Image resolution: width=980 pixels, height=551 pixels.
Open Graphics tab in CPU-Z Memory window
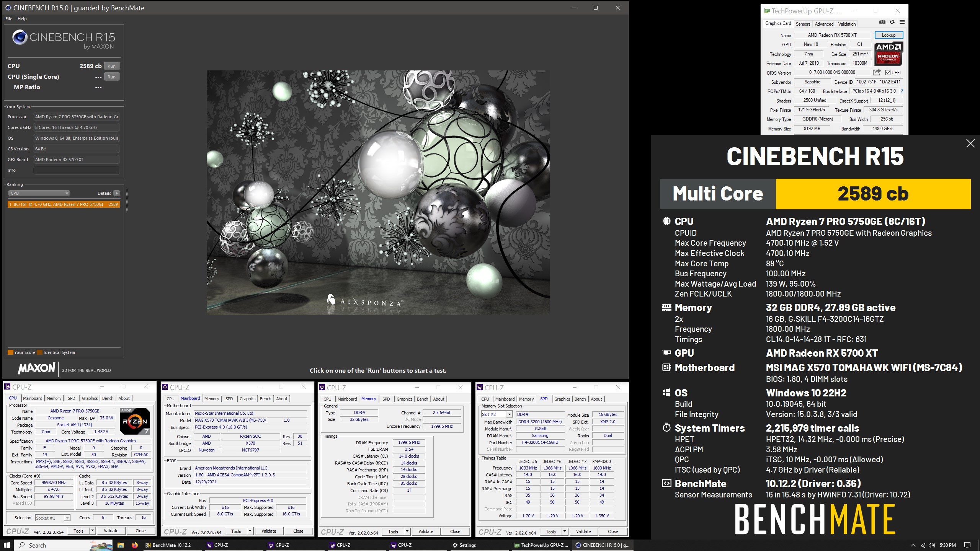point(404,399)
